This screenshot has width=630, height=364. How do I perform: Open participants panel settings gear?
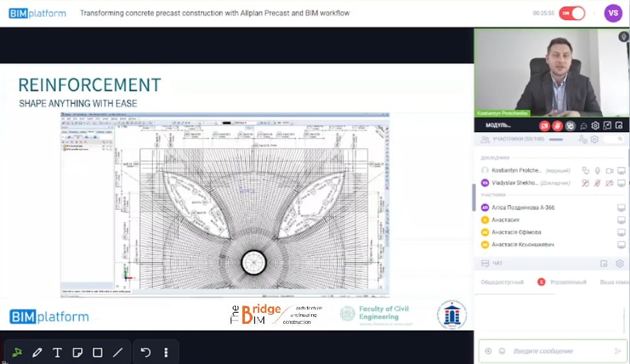(x=594, y=139)
